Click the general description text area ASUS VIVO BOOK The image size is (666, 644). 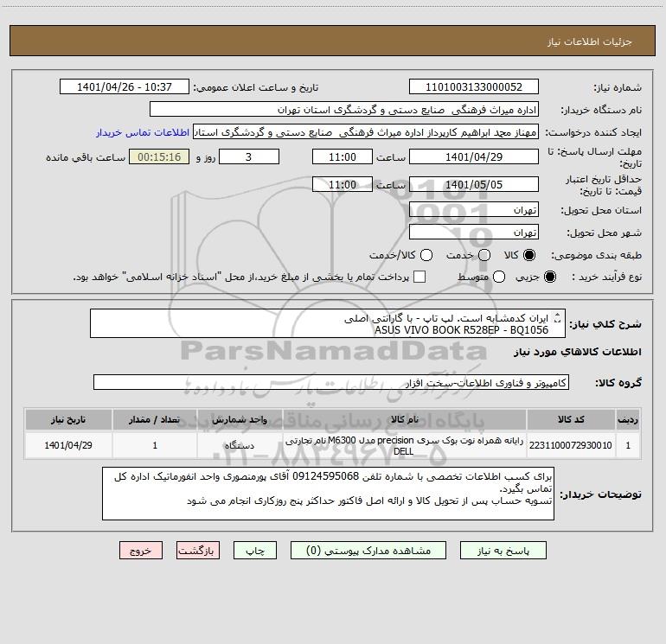(x=328, y=323)
